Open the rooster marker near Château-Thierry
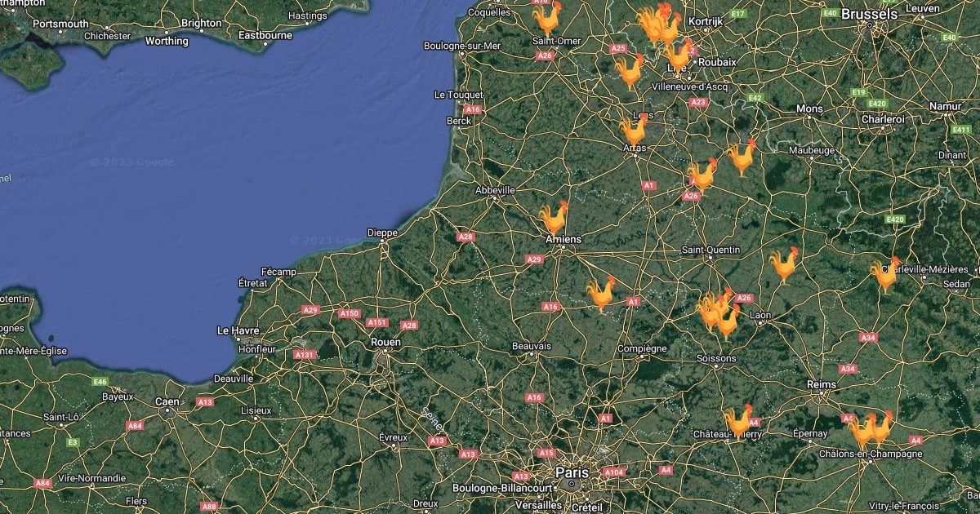The width and height of the screenshot is (980, 514). 738,422
